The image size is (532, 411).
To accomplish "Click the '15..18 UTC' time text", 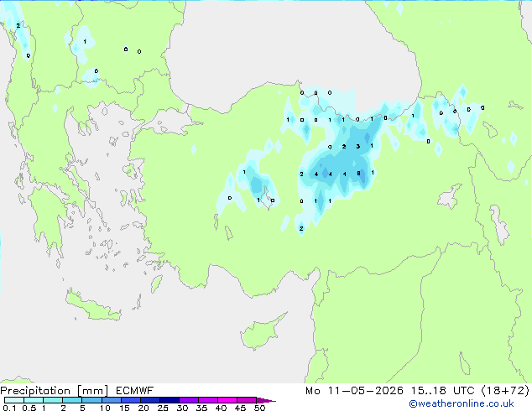I will pyautogui.click(x=443, y=391).
